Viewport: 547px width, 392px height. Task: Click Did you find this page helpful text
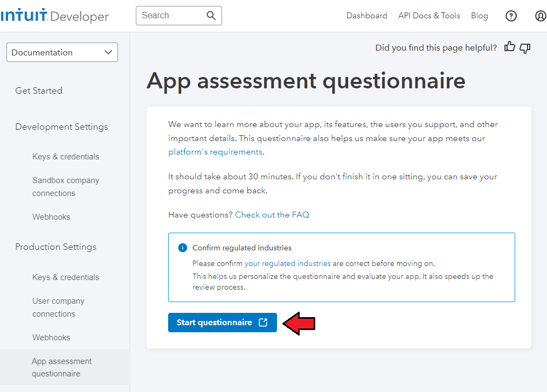click(436, 48)
